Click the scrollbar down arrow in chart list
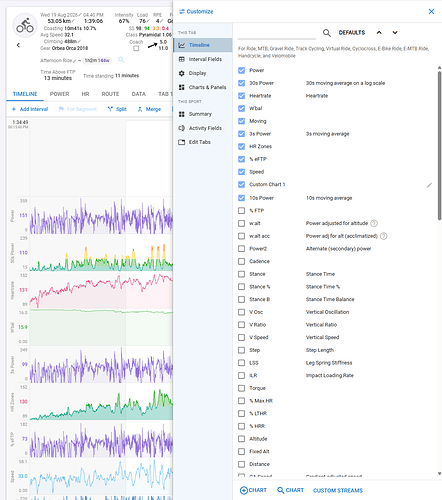This screenshot has height=500, width=442. 440,474
